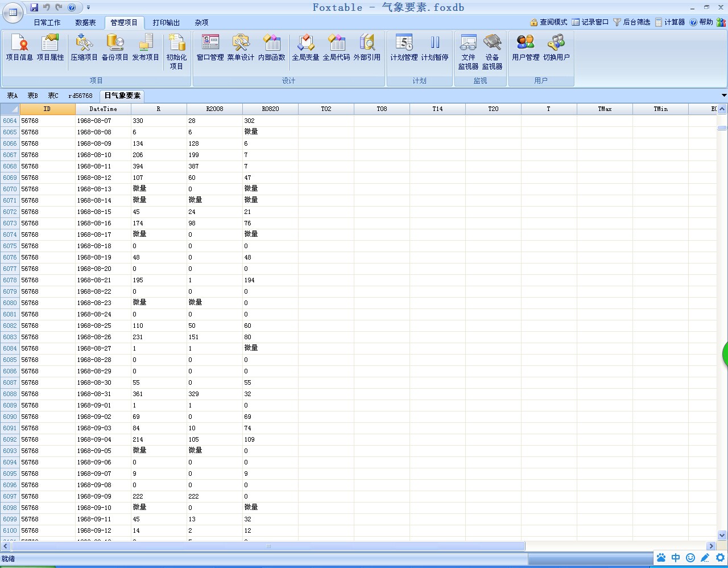Switch to the 打印输出 ribbon tab

166,23
